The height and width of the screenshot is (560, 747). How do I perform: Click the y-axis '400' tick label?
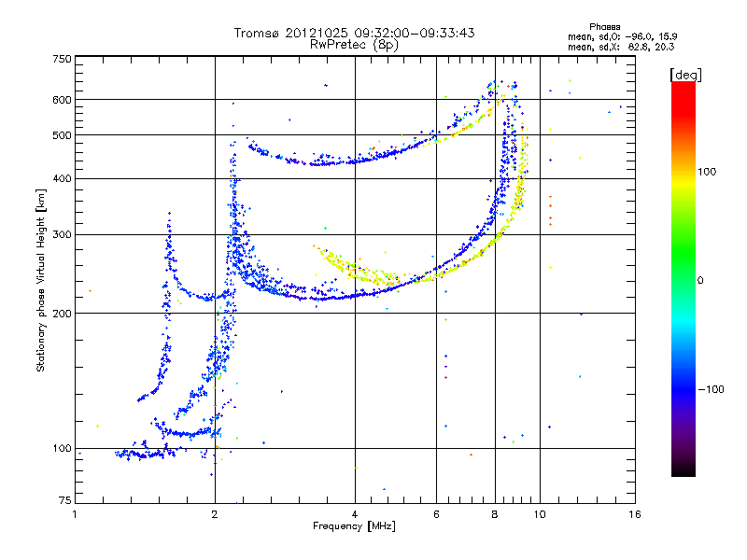(x=62, y=179)
